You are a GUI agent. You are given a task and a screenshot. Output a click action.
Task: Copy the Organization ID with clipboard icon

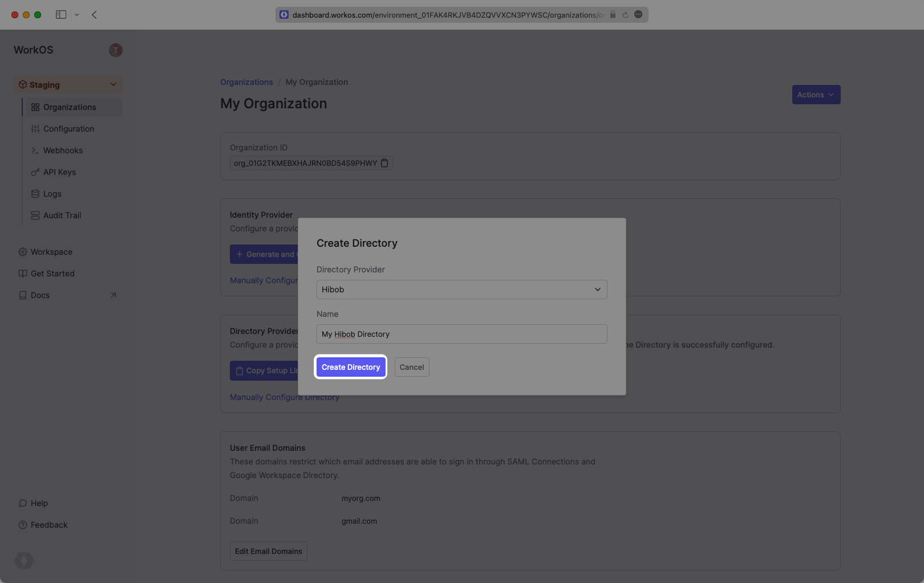[x=384, y=163]
